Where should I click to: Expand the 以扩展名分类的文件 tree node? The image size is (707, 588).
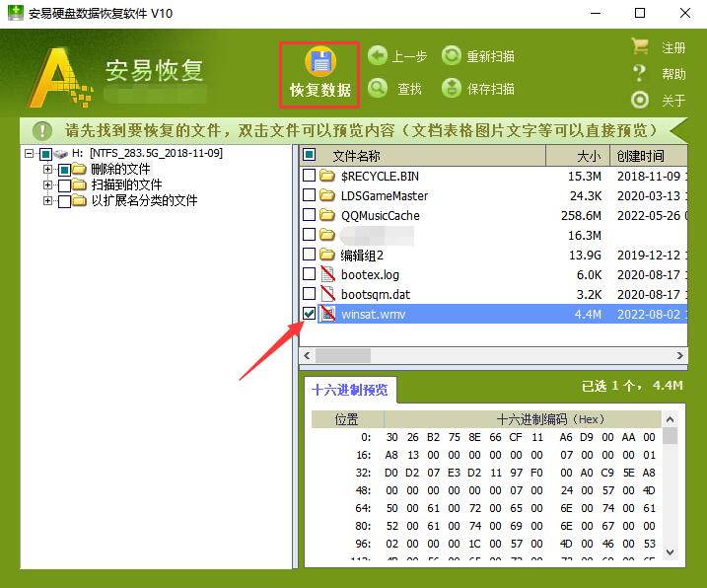[x=47, y=200]
